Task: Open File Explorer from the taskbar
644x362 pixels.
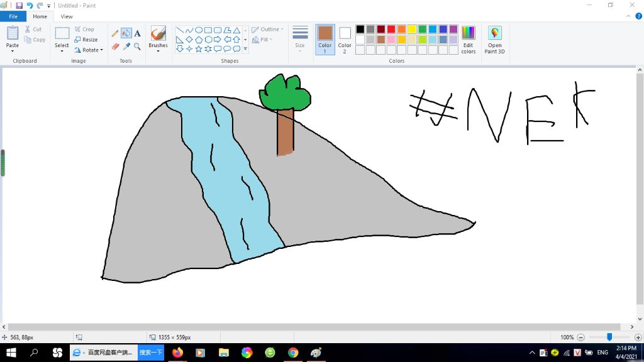Action: coord(224,353)
